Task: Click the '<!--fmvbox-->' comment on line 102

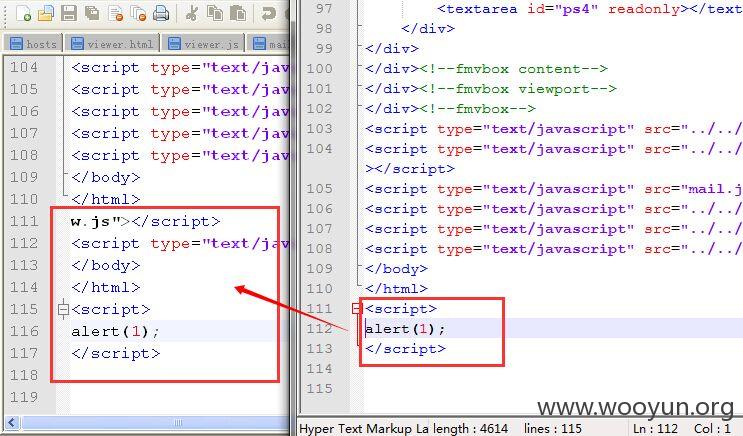Action: tap(477, 109)
